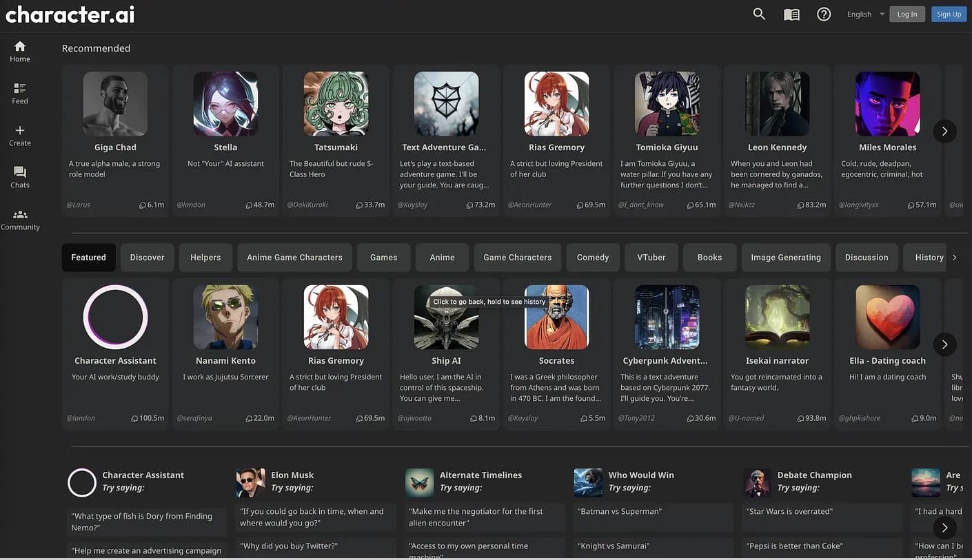Image resolution: width=972 pixels, height=560 pixels.
Task: Select the alien encounter negotiator prompt
Action: [485, 517]
